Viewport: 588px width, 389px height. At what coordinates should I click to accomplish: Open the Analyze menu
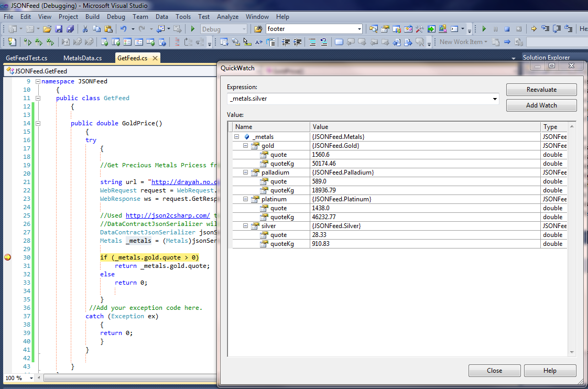[x=227, y=17]
